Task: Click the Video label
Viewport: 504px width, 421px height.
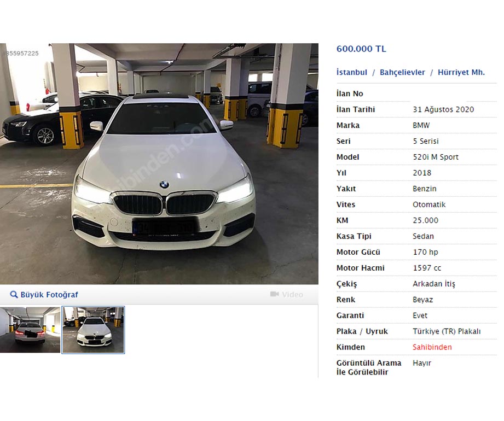Action: (293, 295)
